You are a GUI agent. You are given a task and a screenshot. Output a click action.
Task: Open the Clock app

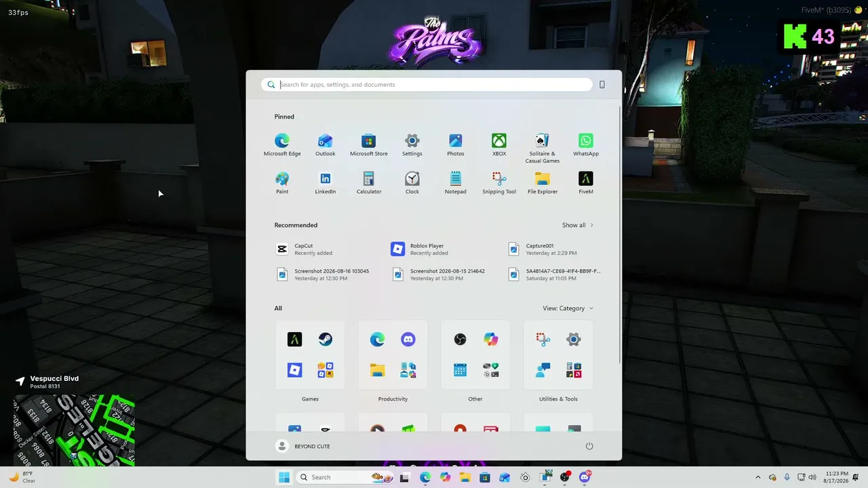(x=412, y=183)
